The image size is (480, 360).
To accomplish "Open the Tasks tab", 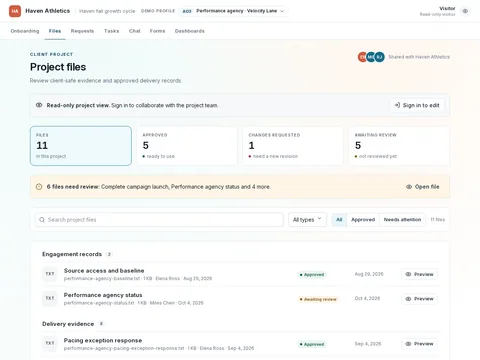I will point(111,31).
